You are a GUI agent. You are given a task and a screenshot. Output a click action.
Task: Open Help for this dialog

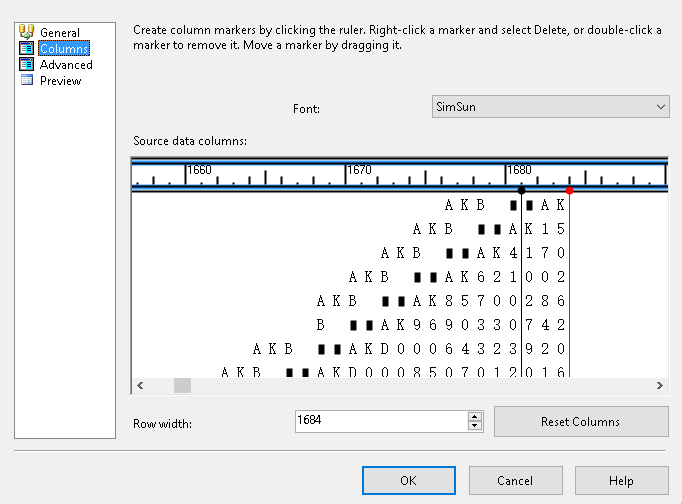pos(621,481)
